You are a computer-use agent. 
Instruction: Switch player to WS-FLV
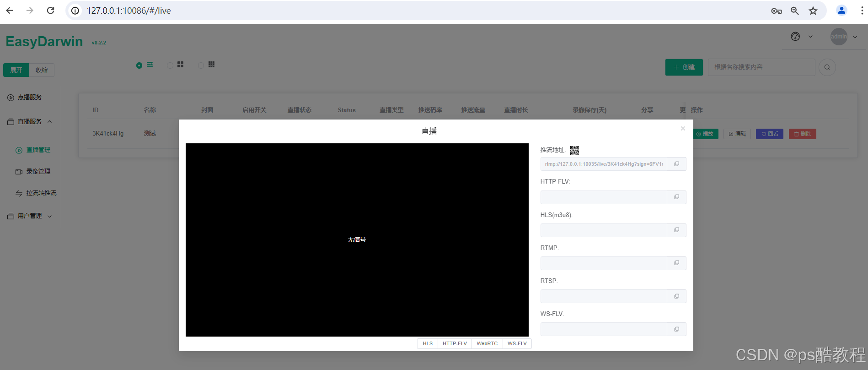[517, 343]
